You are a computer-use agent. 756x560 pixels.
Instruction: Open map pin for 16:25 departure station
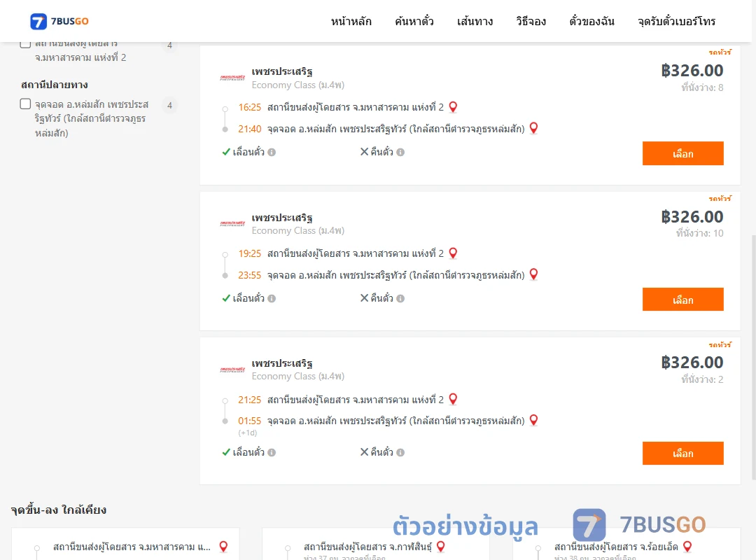(453, 106)
